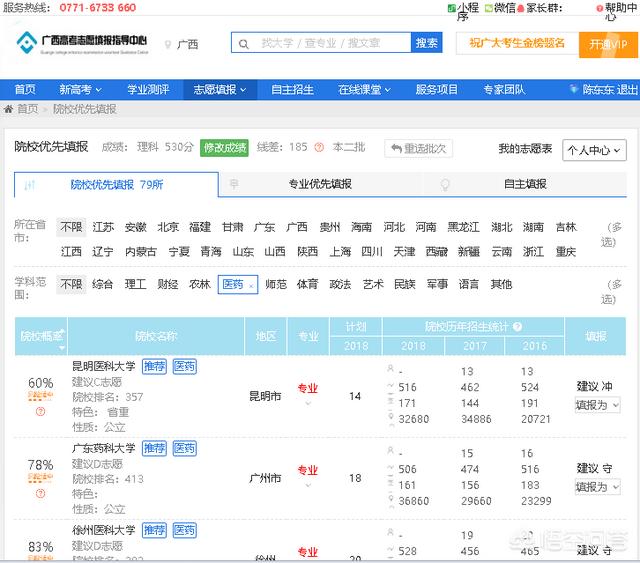This screenshot has width=640, height=563.
Task: Click the question mark icon next to 线差 185
Action: pyautogui.click(x=318, y=148)
